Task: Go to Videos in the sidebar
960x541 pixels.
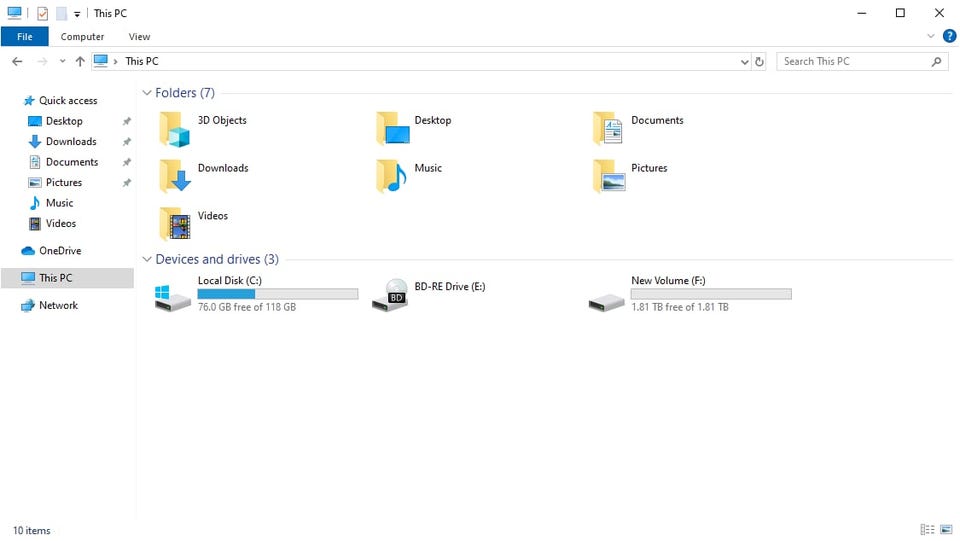Action: tap(61, 223)
